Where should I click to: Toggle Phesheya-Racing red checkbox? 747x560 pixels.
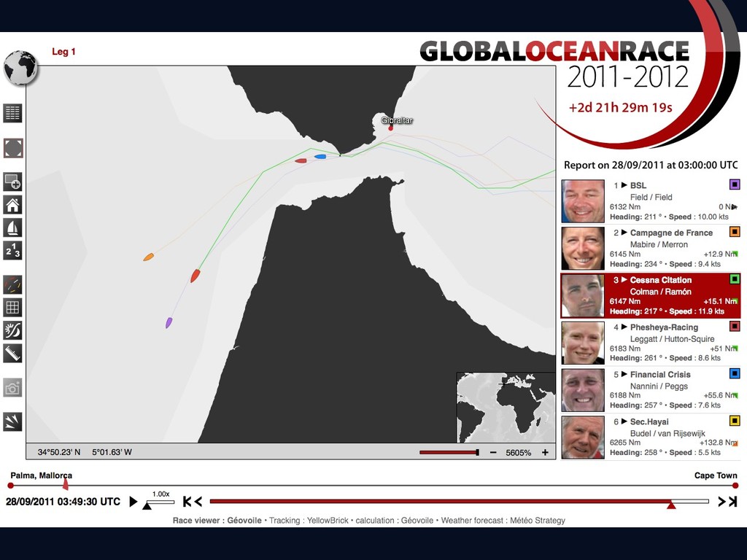point(735,326)
